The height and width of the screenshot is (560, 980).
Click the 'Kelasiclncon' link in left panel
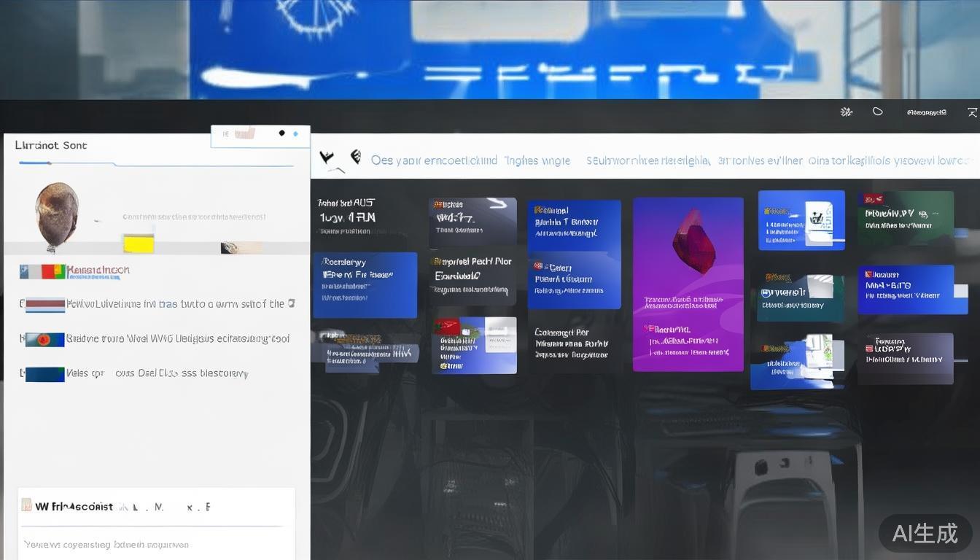click(98, 271)
